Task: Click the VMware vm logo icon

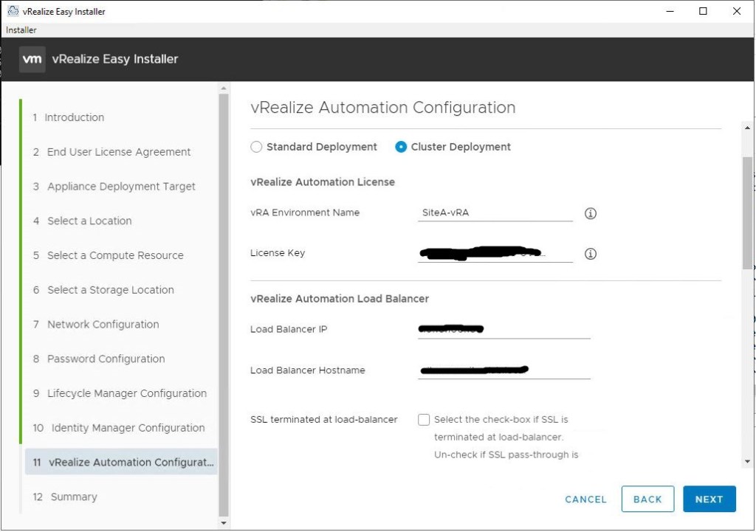Action: click(32, 59)
